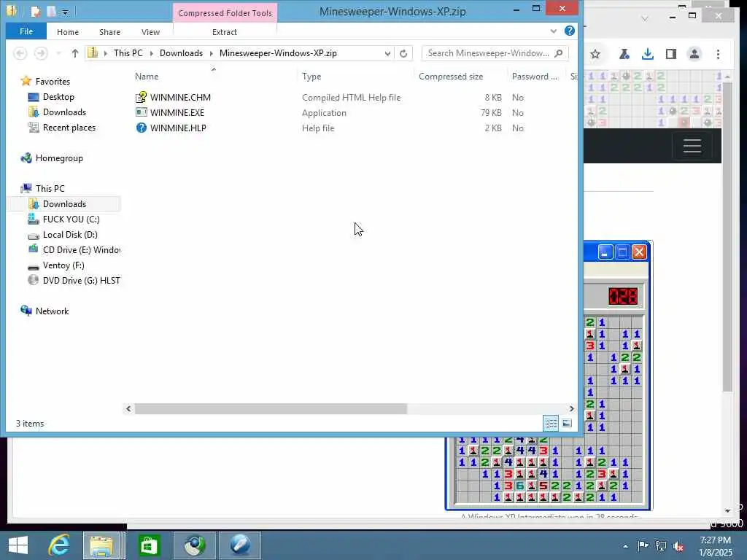Click the Forward navigation arrow
The image size is (747, 560).
point(41,52)
